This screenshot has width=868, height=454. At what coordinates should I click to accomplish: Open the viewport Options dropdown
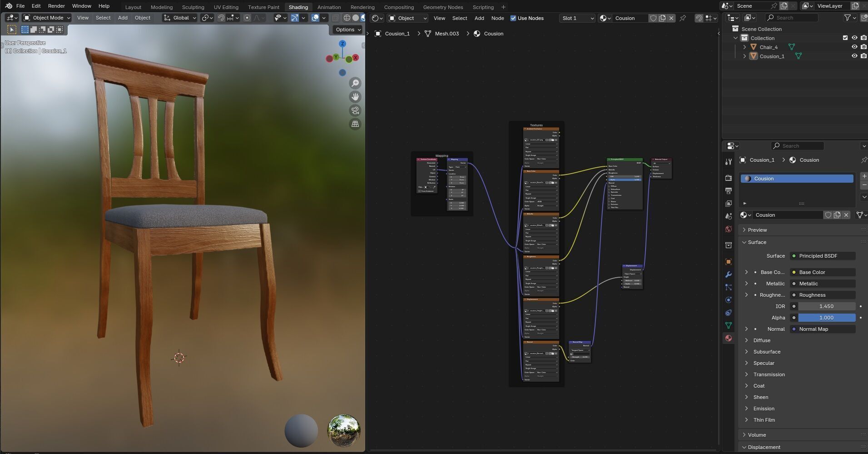click(x=348, y=30)
